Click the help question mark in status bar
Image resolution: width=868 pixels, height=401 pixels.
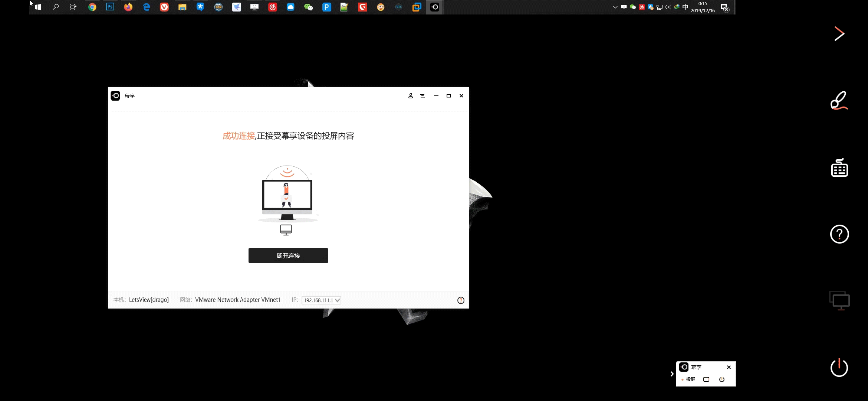click(461, 300)
